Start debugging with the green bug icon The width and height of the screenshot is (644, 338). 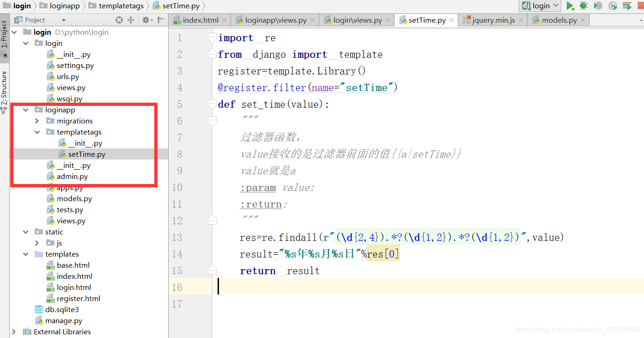[x=583, y=6]
